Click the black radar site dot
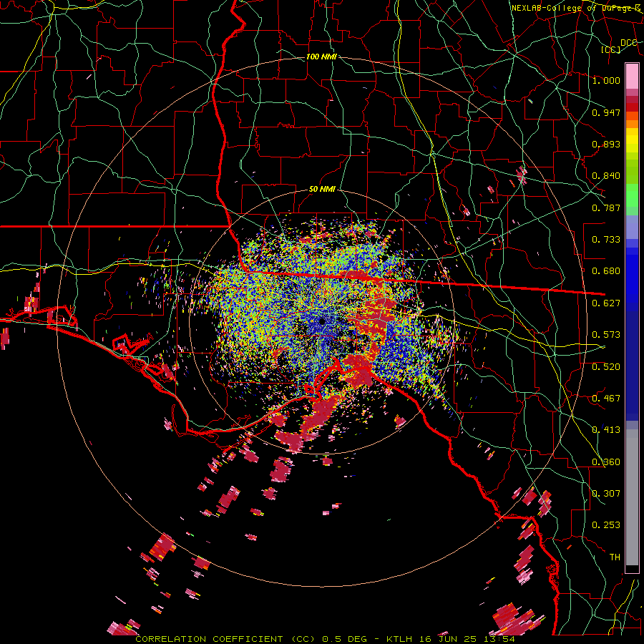Screen dimensions: 644x644 pyautogui.click(x=323, y=321)
